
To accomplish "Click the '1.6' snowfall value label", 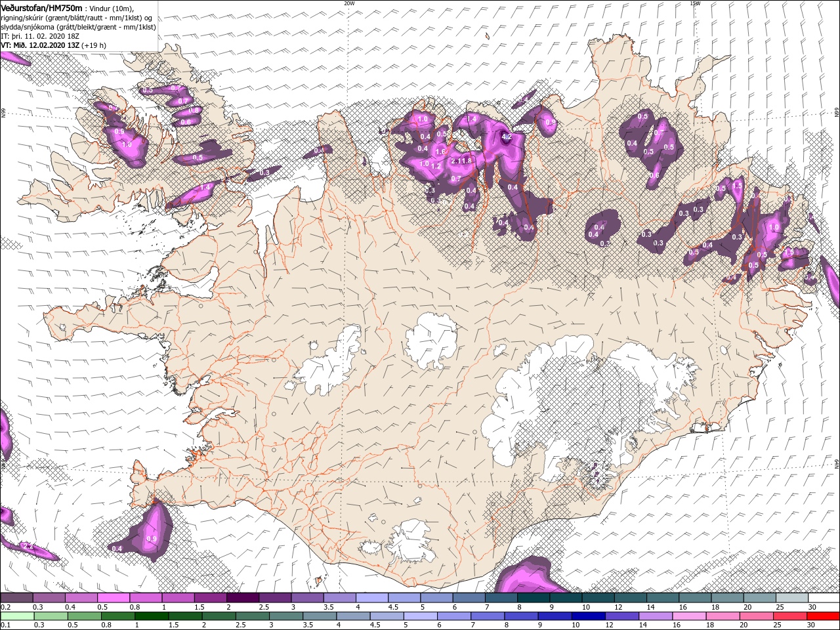I will pyautogui.click(x=440, y=152).
